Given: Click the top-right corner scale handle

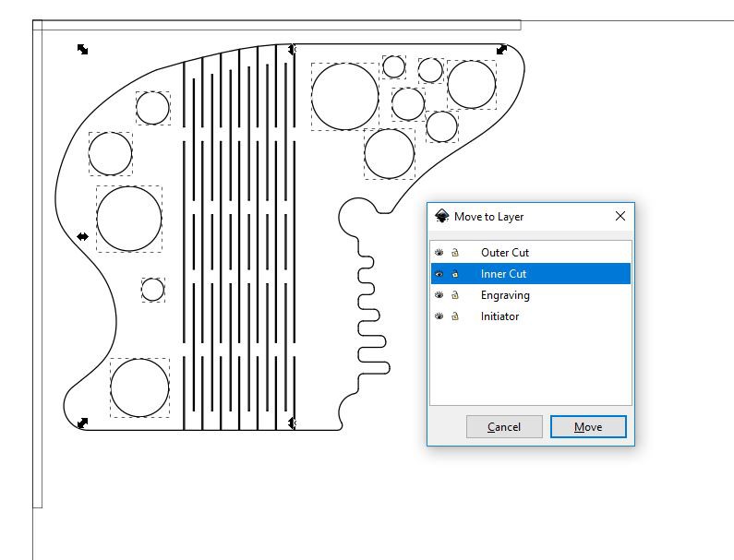Looking at the screenshot, I should coord(501,49).
